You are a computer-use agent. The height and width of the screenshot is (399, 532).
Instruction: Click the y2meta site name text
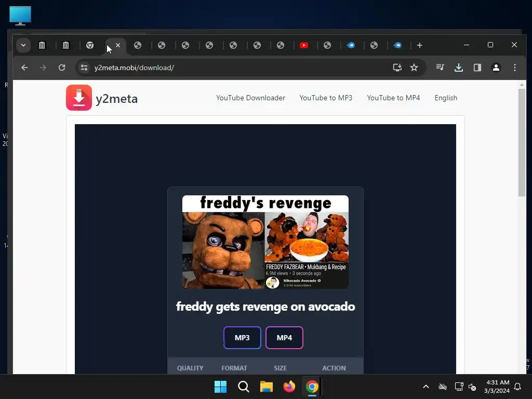coord(117,99)
